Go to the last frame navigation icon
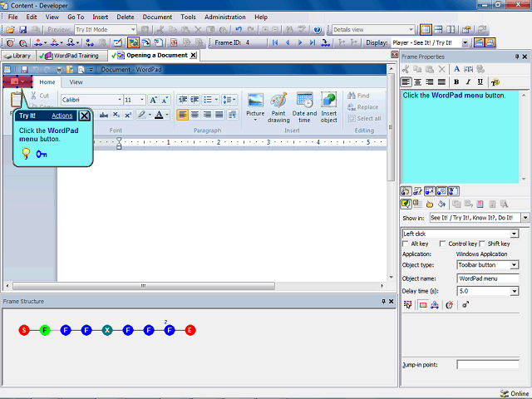 click(313, 42)
